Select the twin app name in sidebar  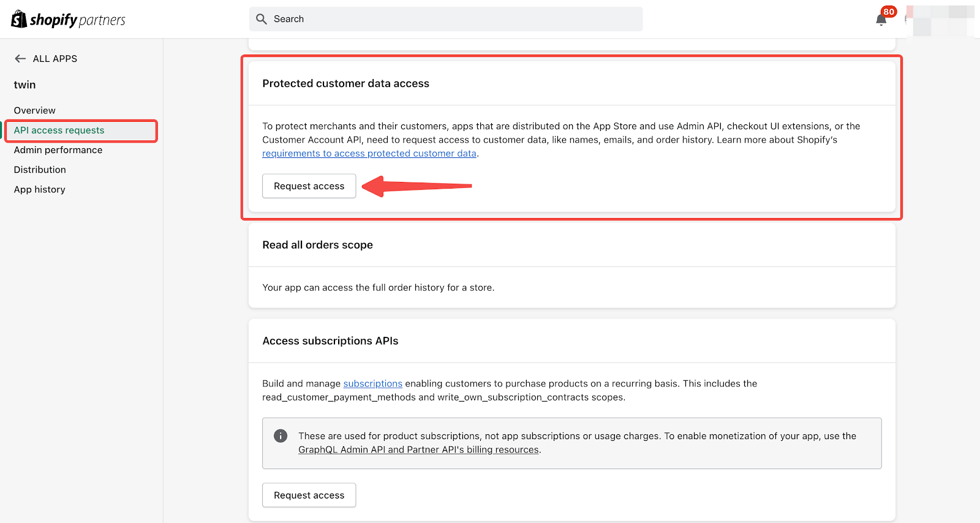[25, 85]
